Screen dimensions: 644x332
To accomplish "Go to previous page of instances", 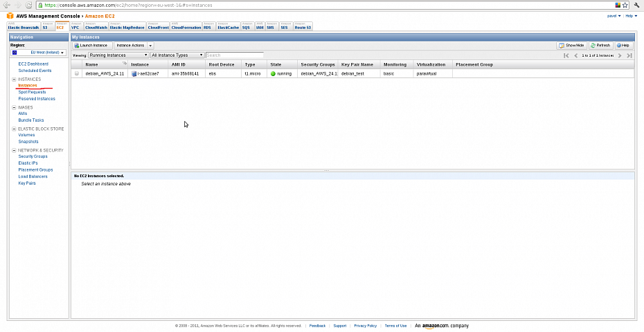I will click(x=576, y=55).
